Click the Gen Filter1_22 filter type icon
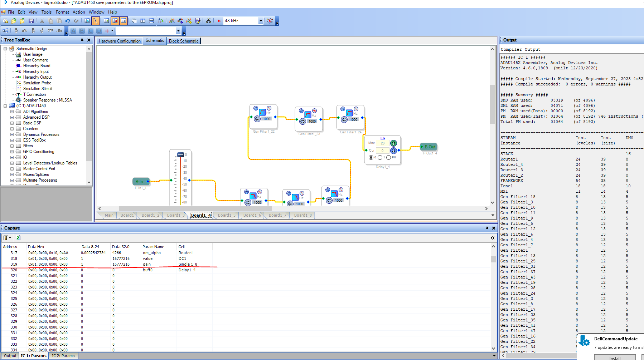Viewport: 644px width, 360px height. click(x=262, y=112)
